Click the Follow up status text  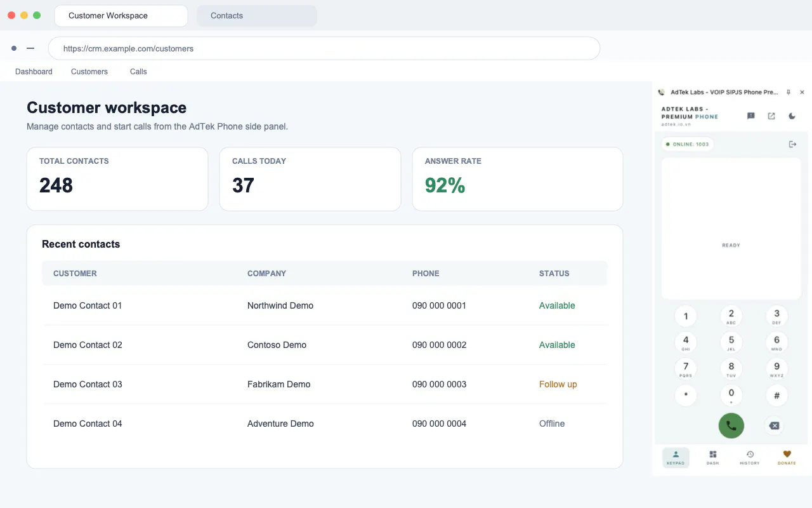(558, 384)
